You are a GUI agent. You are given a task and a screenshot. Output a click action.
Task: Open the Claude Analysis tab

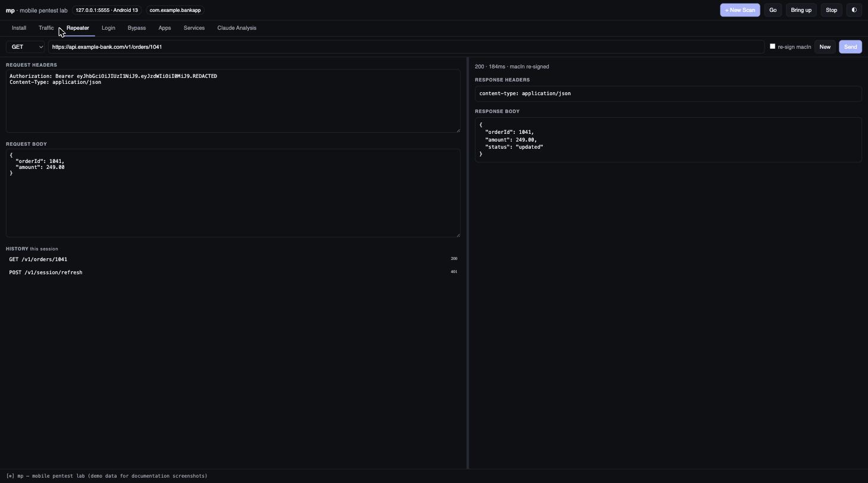[237, 28]
